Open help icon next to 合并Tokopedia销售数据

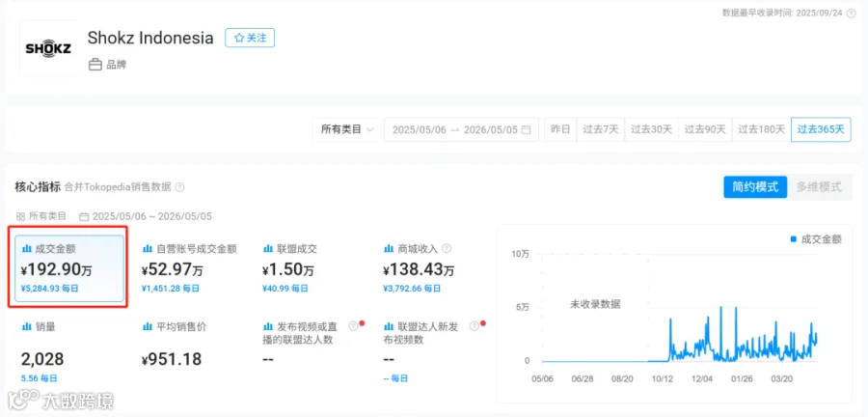(179, 187)
